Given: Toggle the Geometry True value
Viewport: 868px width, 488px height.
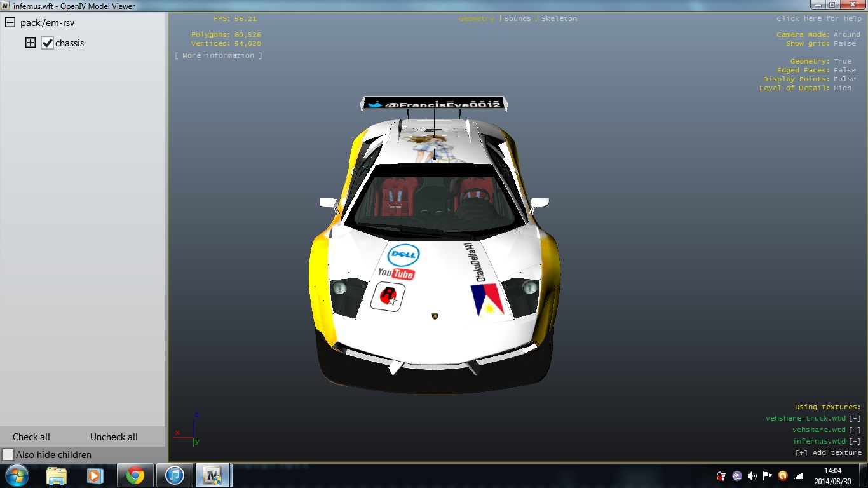Looking at the screenshot, I should tap(843, 61).
